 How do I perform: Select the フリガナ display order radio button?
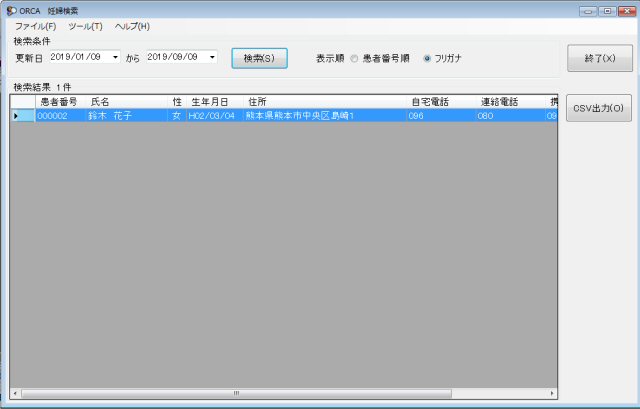427,58
